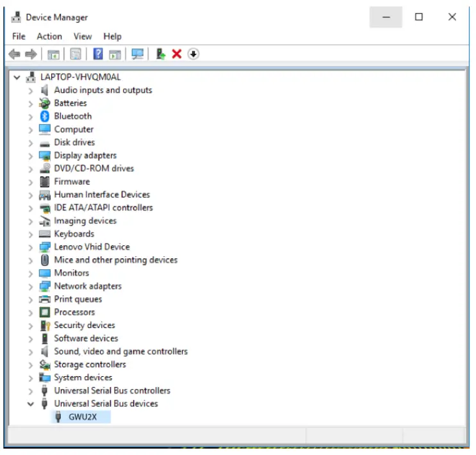The height and width of the screenshot is (455, 476).
Task: Select the GWU2X device entry
Action: tap(83, 417)
